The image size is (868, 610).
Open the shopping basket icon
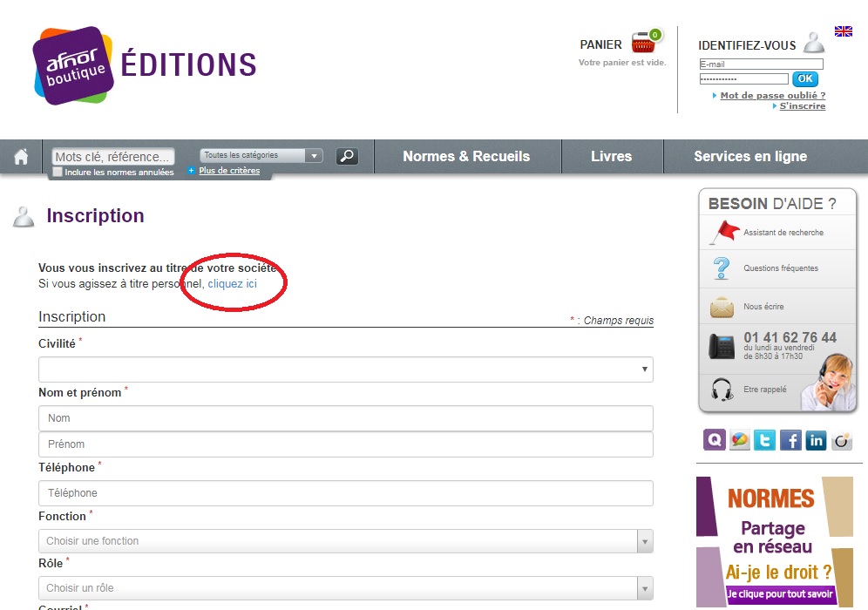pyautogui.click(x=644, y=43)
